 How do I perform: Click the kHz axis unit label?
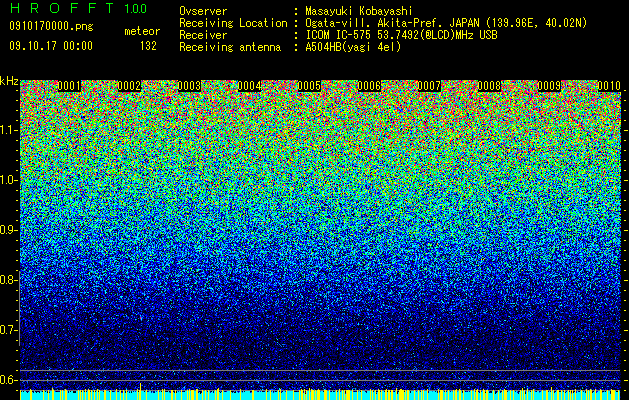[x=9, y=81]
